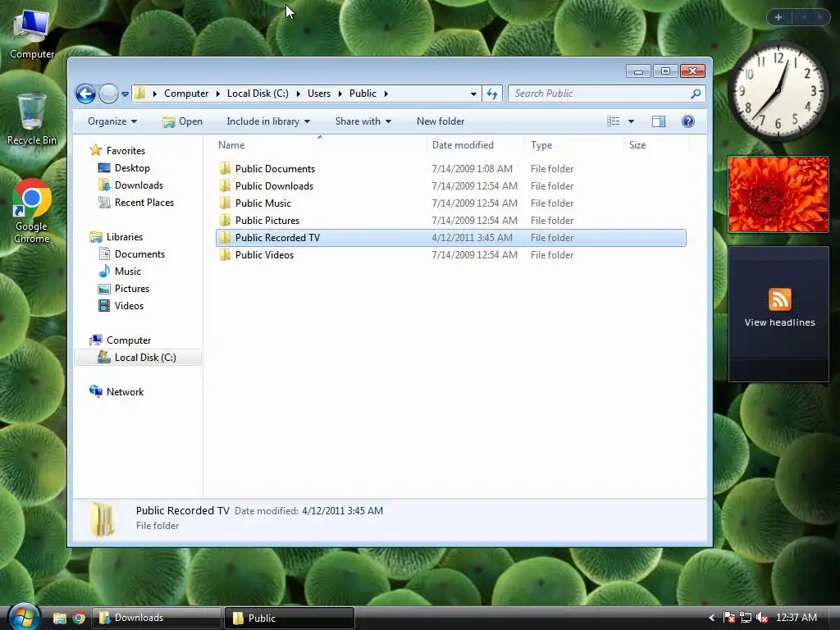Viewport: 840px width, 630px height.
Task: Click 4/12/2011 3:45 AM cell in file list
Action: (x=472, y=237)
